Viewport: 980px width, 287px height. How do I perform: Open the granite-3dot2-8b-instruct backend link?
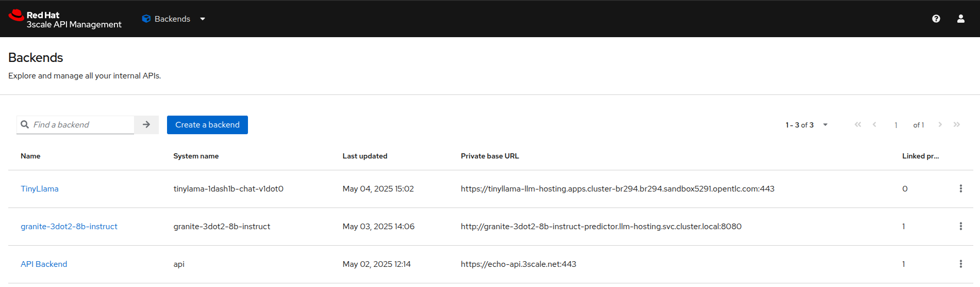[x=69, y=227]
